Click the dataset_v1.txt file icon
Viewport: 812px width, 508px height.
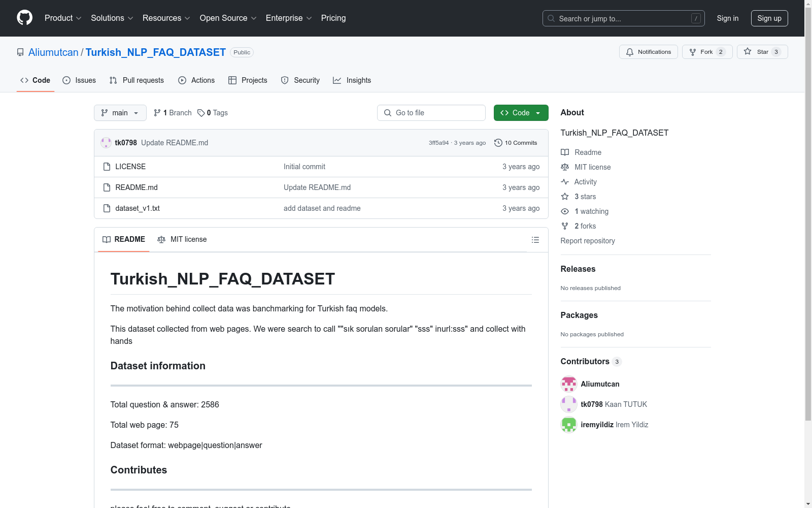pos(107,208)
